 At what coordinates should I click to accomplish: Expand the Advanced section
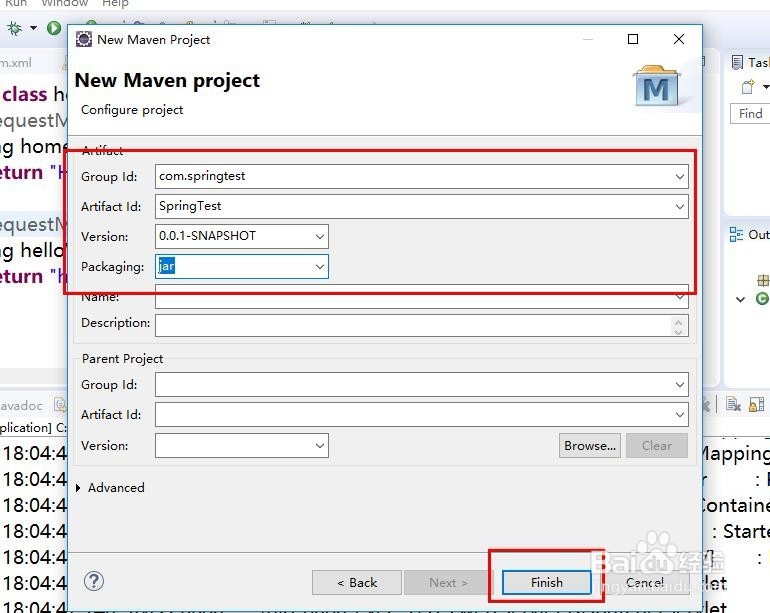point(80,488)
